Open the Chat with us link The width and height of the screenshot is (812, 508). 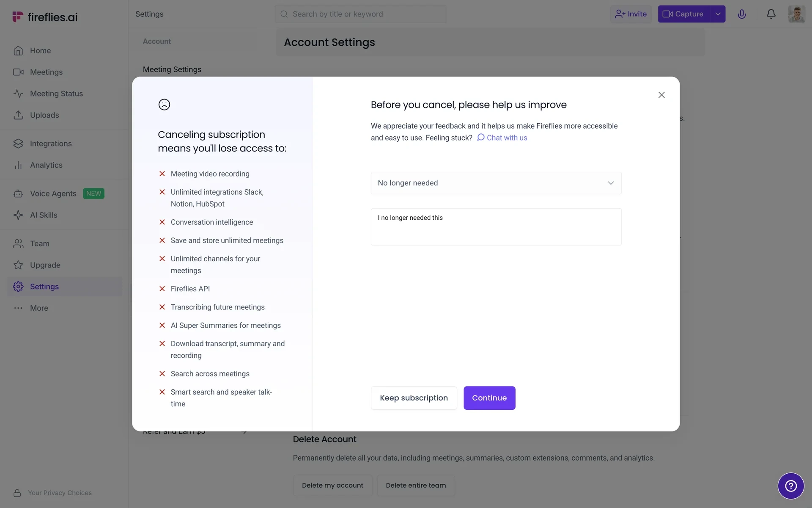pos(507,138)
